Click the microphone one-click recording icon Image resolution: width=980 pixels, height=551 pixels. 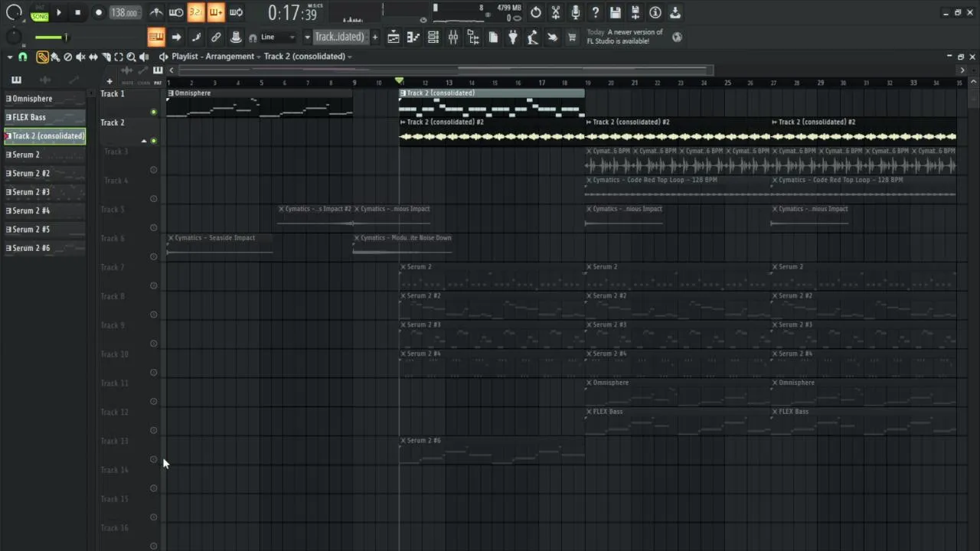[576, 12]
